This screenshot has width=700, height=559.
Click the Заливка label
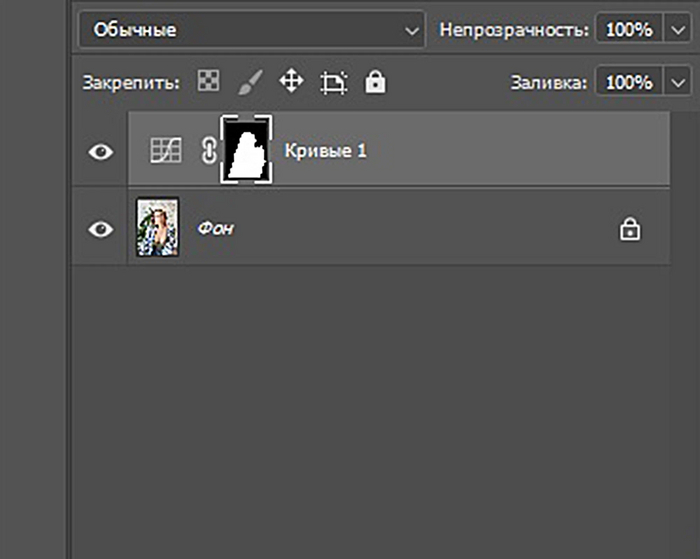(x=548, y=83)
